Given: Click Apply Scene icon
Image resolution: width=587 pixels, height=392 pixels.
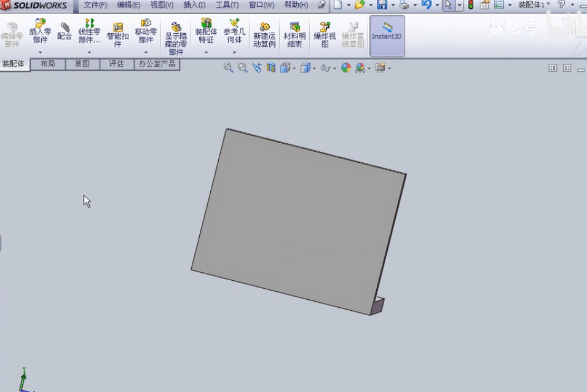Looking at the screenshot, I should [x=360, y=68].
